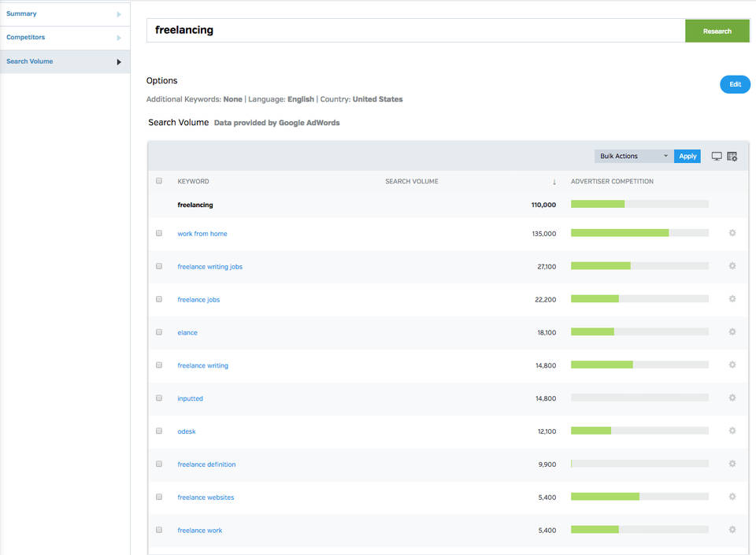Click gear icon for work from home row
The image size is (756, 555).
click(x=732, y=233)
